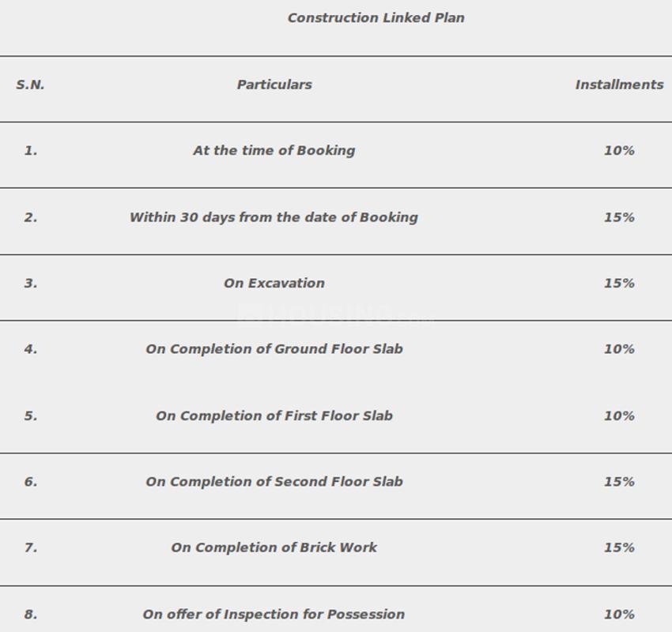Click the 15% value for Excavation
Screen dimensions: 672x632
click(619, 284)
